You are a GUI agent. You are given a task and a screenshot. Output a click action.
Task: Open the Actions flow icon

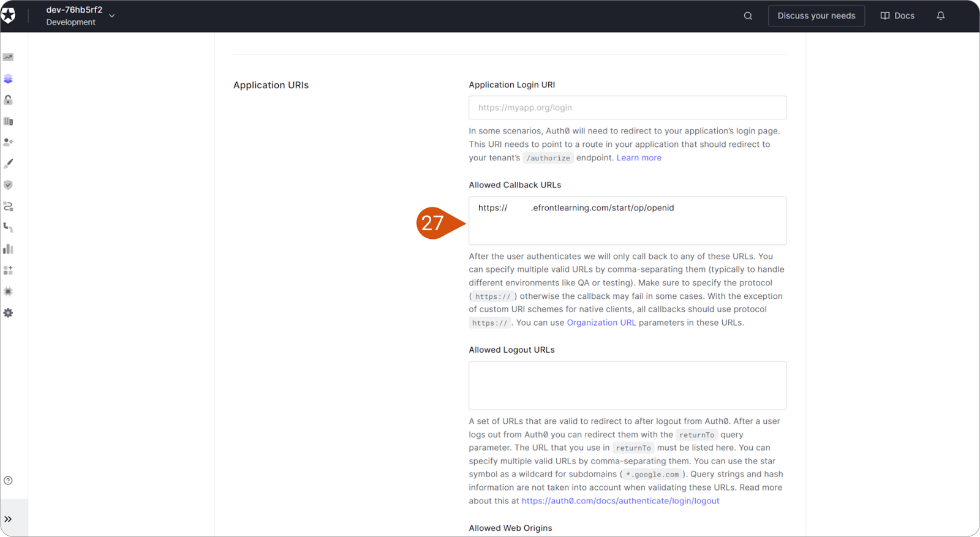coord(8,206)
